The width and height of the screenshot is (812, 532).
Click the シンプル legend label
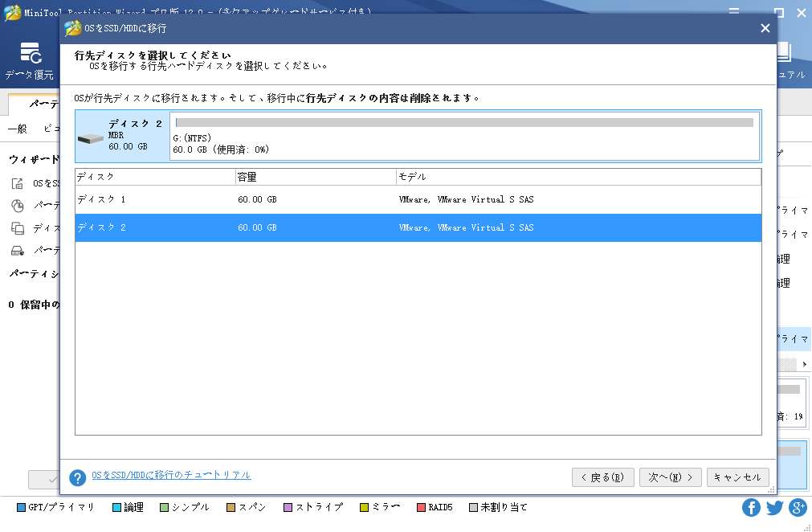pyautogui.click(x=190, y=508)
